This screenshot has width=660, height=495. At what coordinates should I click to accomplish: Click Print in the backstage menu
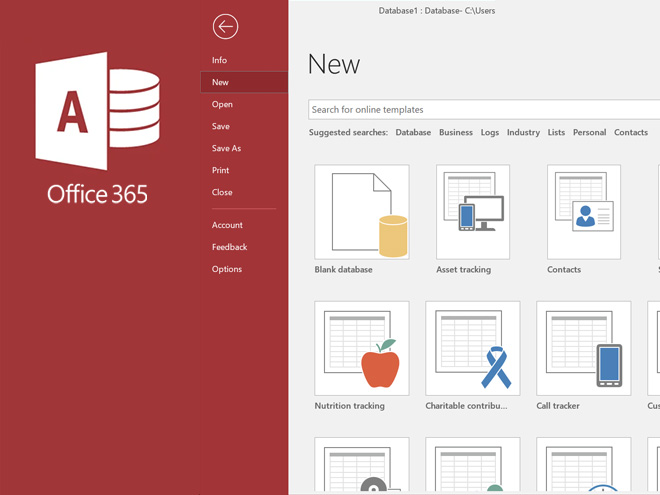click(220, 171)
